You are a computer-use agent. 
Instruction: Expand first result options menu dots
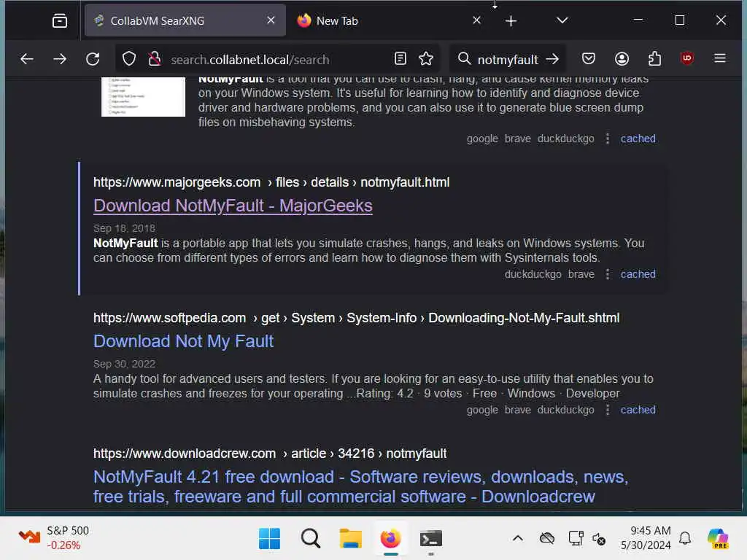607,139
